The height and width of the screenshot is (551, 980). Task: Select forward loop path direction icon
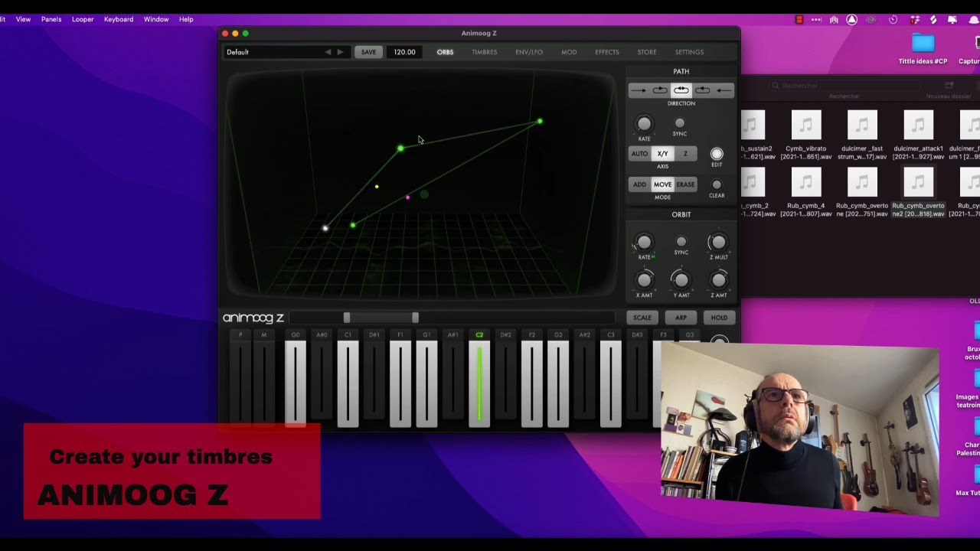click(x=660, y=90)
